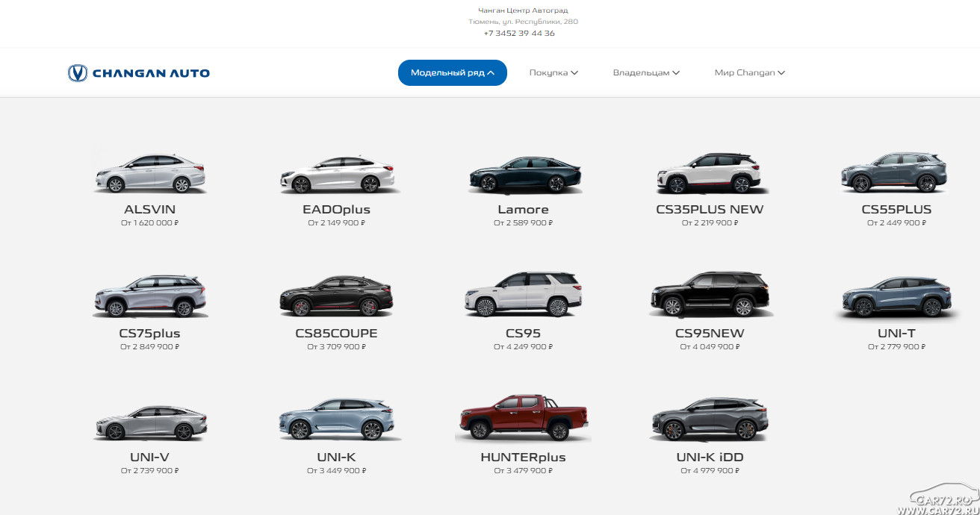
Task: Open the UNI-K model name link
Action: (x=336, y=458)
